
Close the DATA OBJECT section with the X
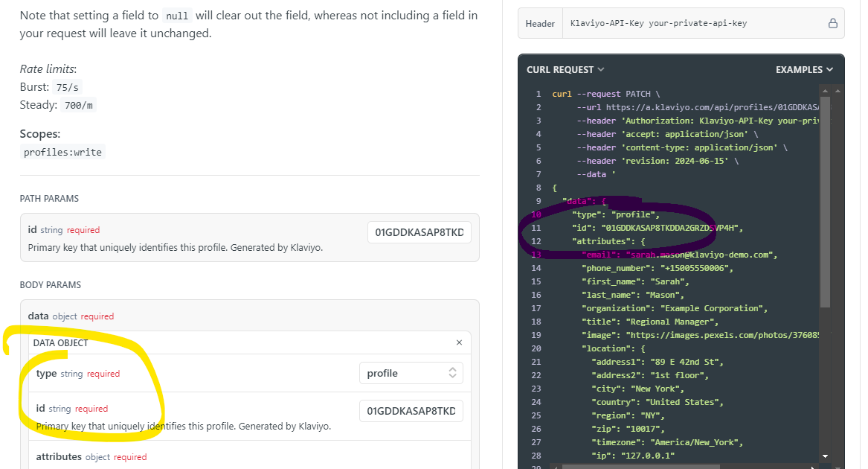pos(459,342)
